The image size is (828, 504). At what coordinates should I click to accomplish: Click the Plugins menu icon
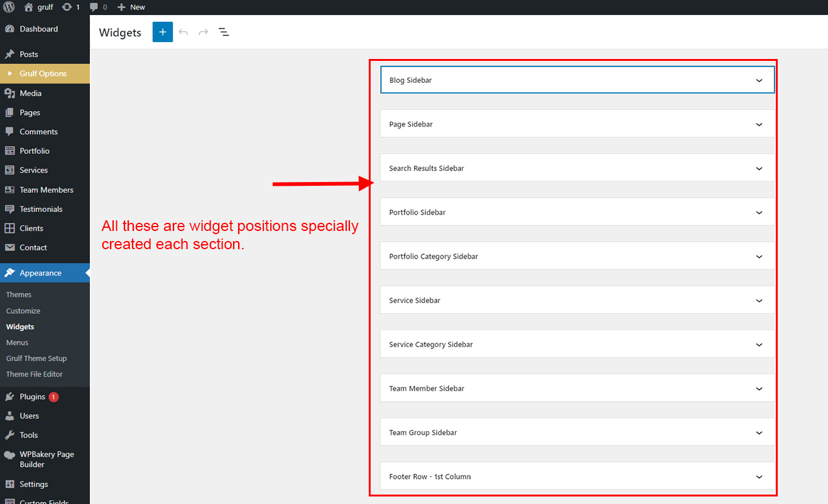(x=9, y=397)
